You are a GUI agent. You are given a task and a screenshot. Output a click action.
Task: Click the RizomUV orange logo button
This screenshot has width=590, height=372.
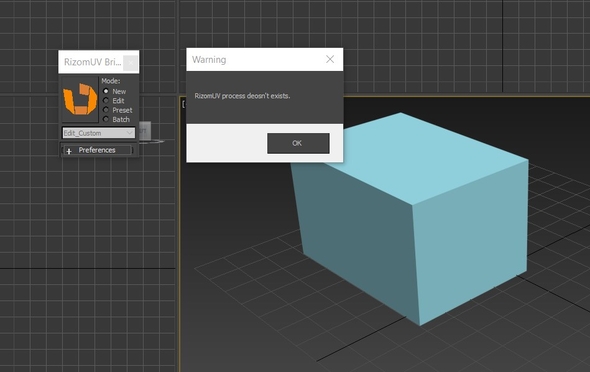[x=80, y=100]
